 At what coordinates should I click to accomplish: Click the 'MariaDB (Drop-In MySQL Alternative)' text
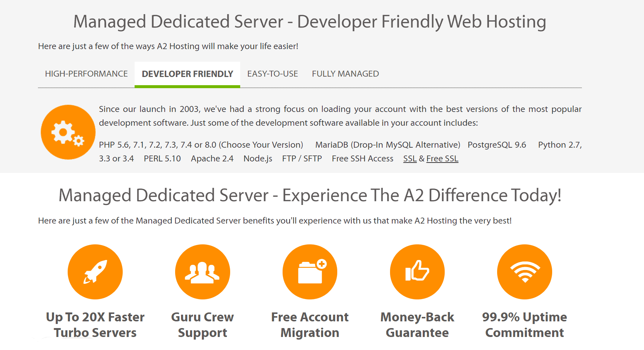click(388, 145)
